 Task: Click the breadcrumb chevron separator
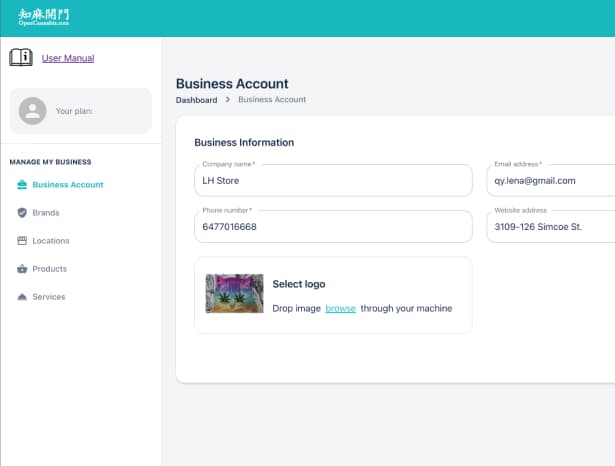pyautogui.click(x=227, y=100)
